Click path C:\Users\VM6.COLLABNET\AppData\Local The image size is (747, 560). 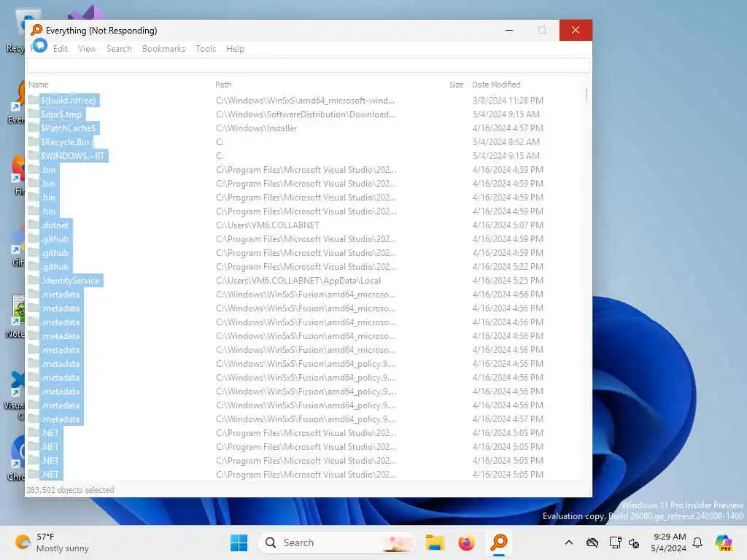pos(298,281)
